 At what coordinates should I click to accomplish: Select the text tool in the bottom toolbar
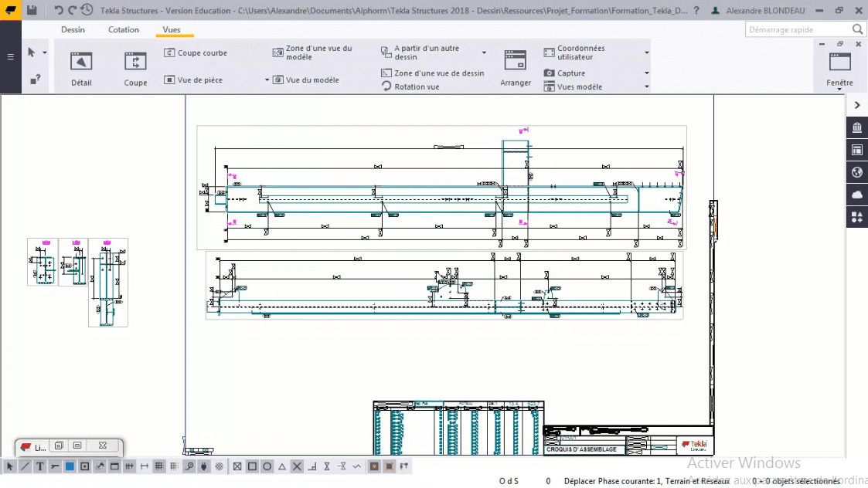pos(39,466)
